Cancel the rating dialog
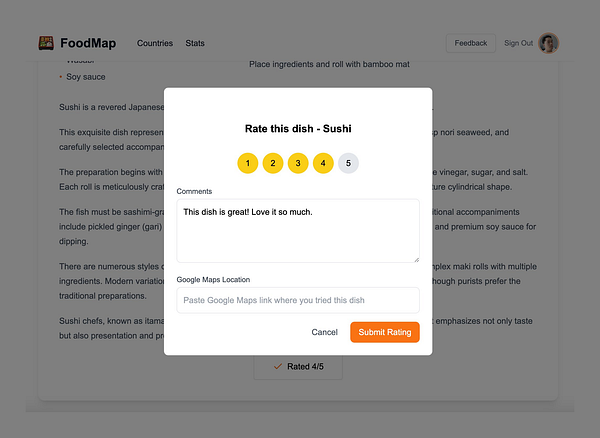The height and width of the screenshot is (438, 600). (324, 332)
